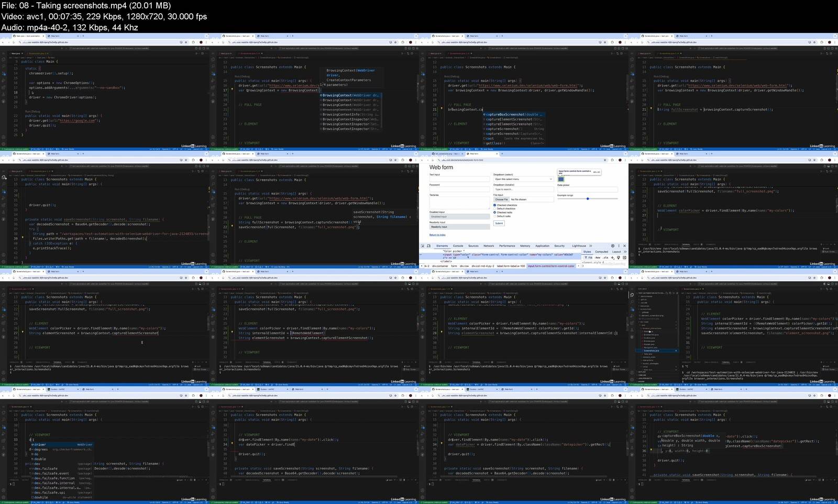This screenshot has height=504, width=838.
Task: Click 'div.container' in the DevTools breadcrumb
Action: (x=440, y=266)
